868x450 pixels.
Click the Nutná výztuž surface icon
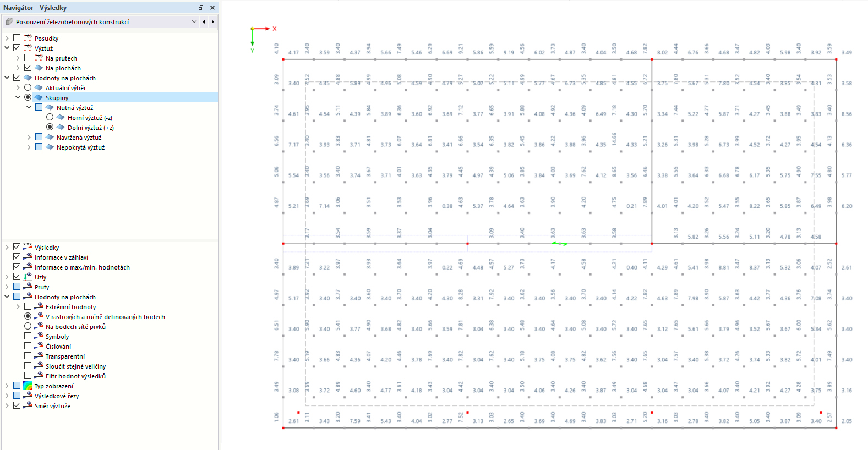(50, 107)
